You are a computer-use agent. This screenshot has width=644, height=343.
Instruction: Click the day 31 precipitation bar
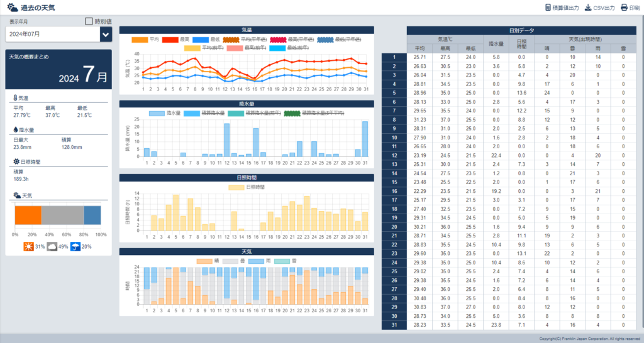(365, 139)
